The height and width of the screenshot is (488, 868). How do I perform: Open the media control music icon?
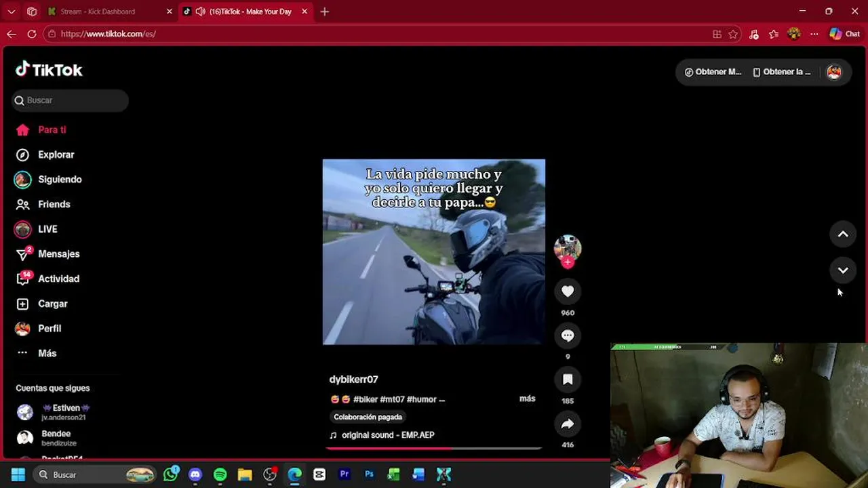[x=753, y=34]
